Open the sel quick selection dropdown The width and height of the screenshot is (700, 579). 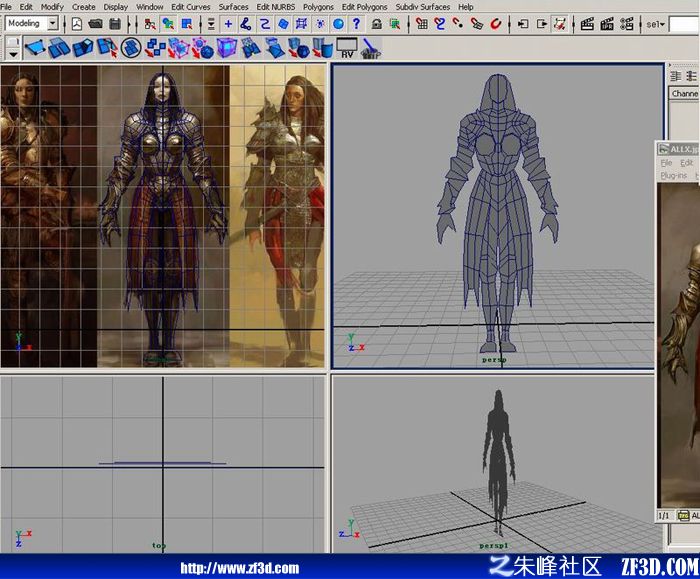point(656,24)
